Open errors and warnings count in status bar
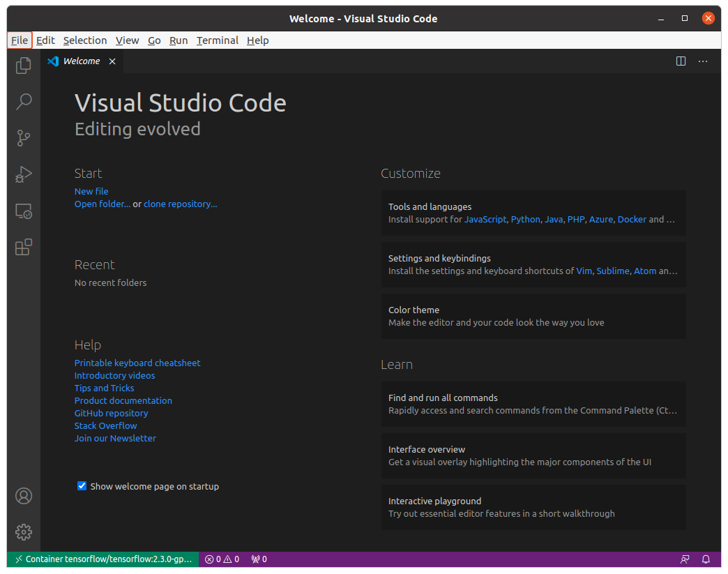728x574 pixels. [x=222, y=559]
